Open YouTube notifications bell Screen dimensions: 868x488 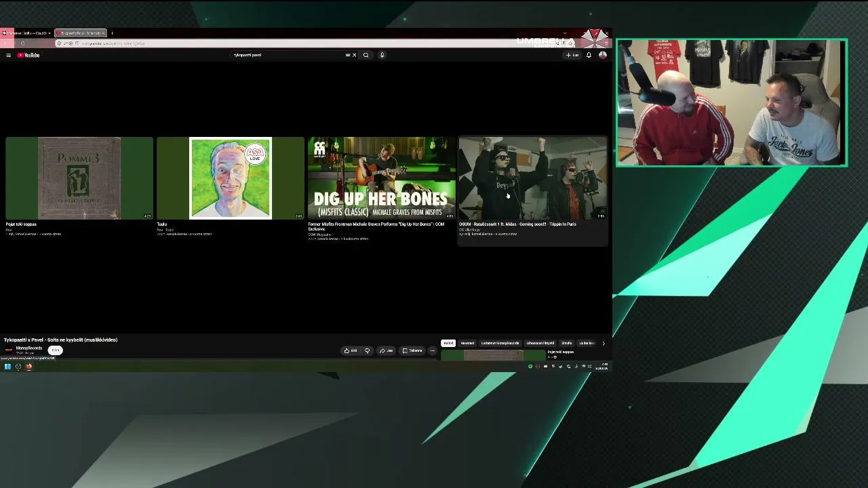(589, 55)
